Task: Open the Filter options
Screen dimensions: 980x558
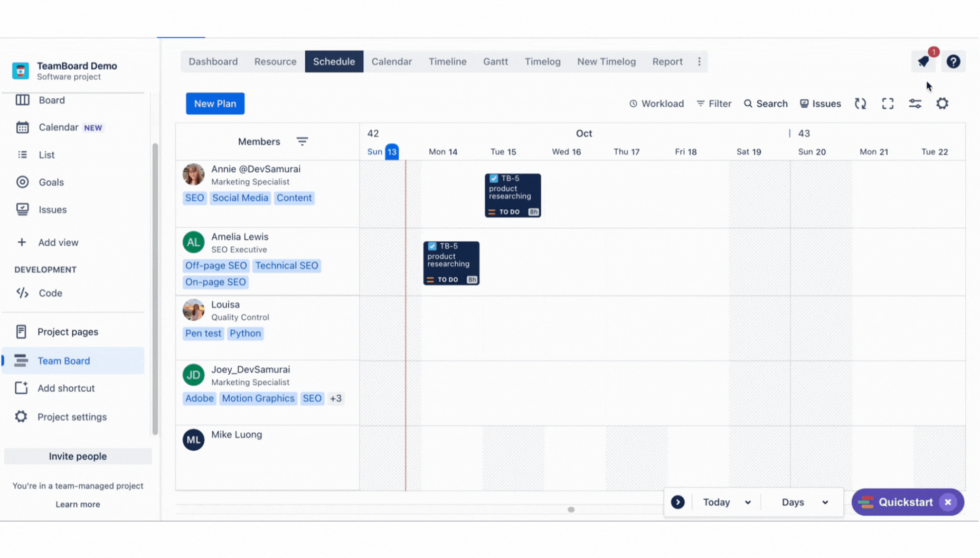Action: point(714,103)
